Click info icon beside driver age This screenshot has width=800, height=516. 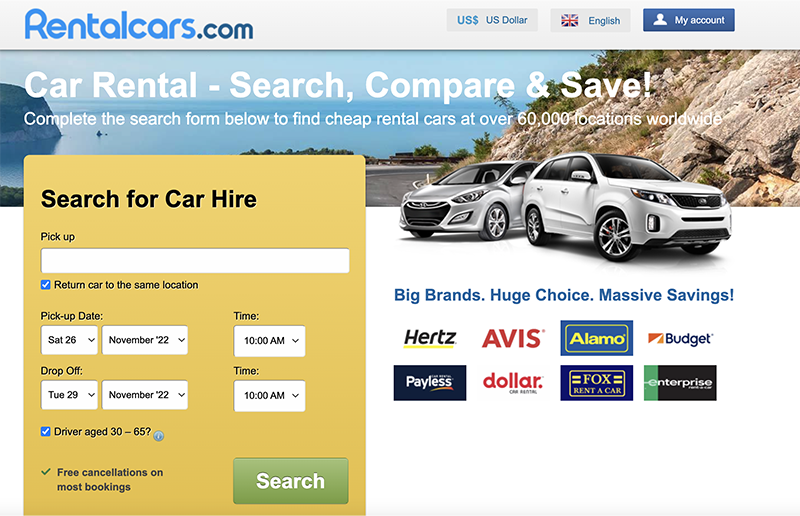[159, 436]
